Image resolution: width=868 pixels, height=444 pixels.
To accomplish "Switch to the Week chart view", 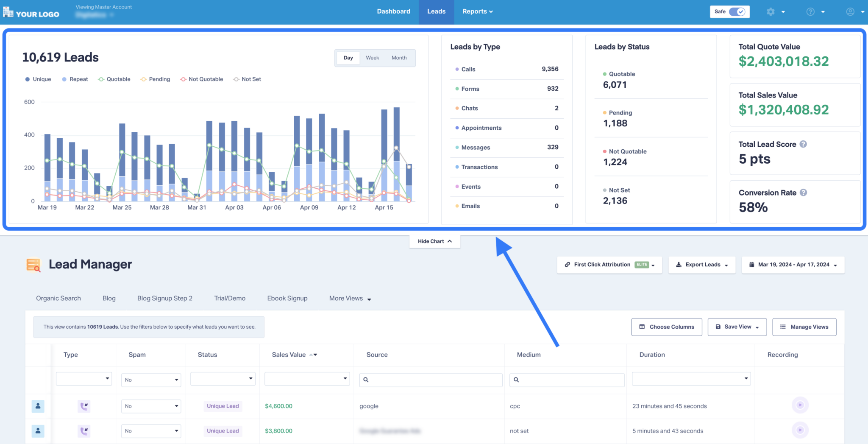I will pos(372,58).
